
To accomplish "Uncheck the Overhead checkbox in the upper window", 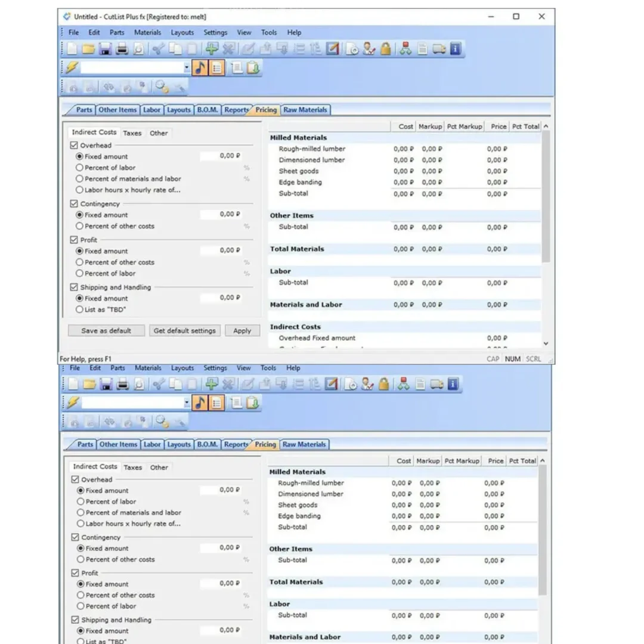I will [x=75, y=145].
